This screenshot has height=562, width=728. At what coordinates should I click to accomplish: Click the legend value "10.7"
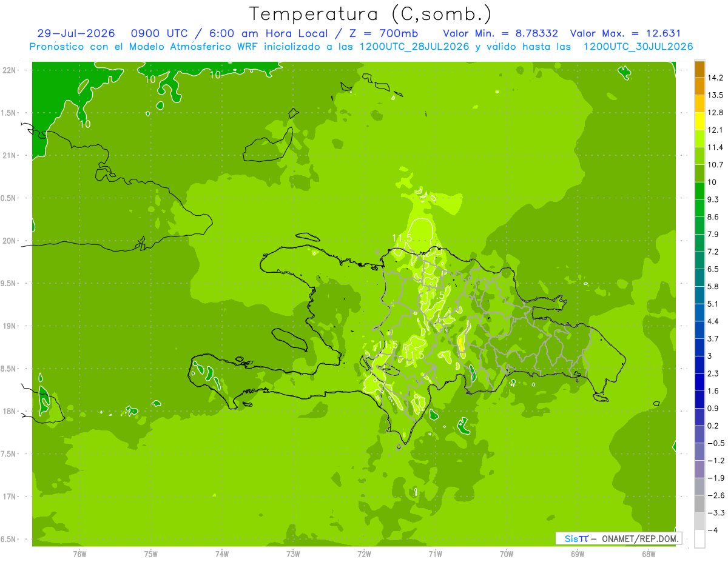[716, 165]
